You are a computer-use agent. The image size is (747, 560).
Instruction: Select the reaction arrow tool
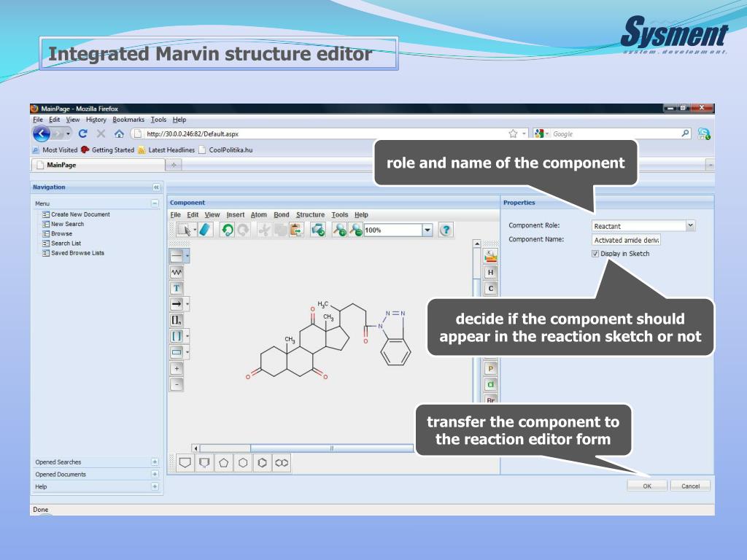177,304
